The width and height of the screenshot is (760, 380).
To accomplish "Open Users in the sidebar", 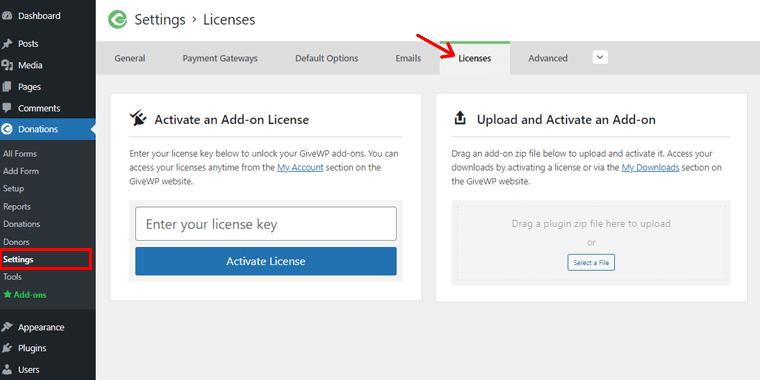I will [29, 369].
